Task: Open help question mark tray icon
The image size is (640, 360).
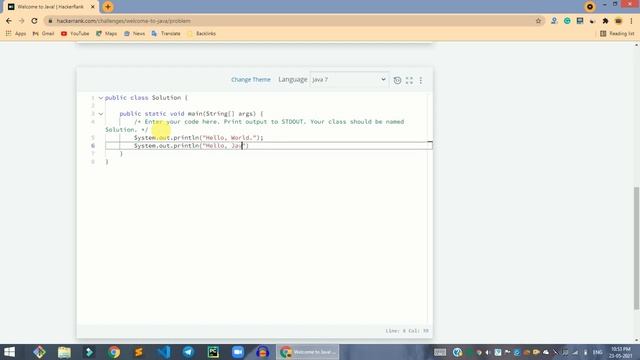Action: coord(457,352)
